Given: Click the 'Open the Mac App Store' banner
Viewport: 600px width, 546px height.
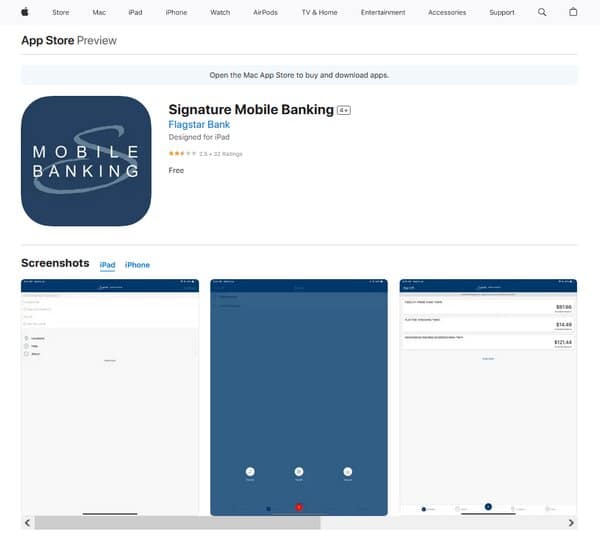Looking at the screenshot, I should [299, 75].
